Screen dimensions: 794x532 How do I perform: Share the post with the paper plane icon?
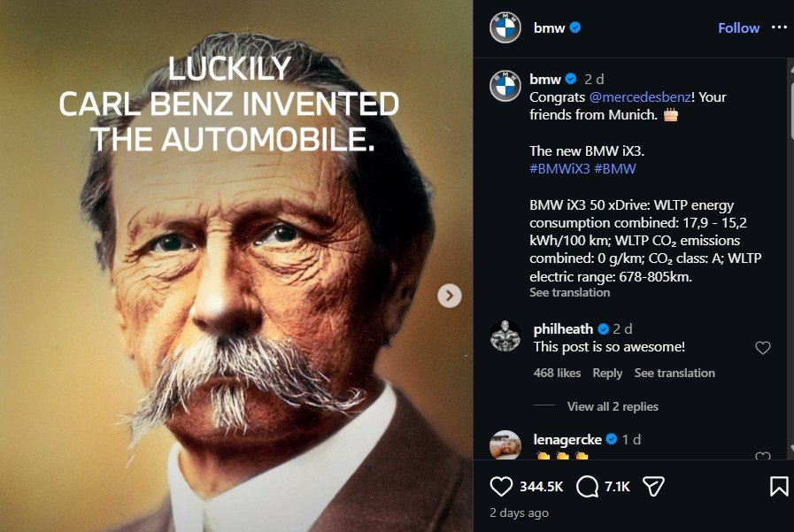point(653,486)
